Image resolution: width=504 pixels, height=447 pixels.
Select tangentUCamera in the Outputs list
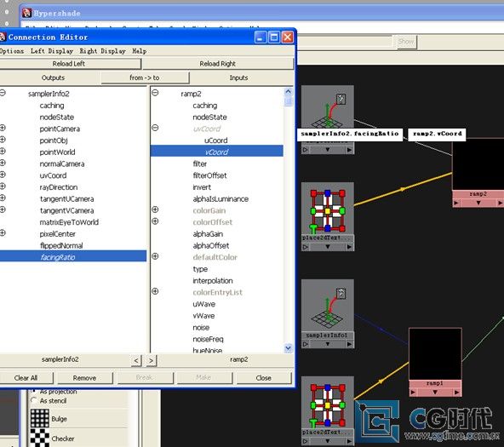click(x=67, y=199)
